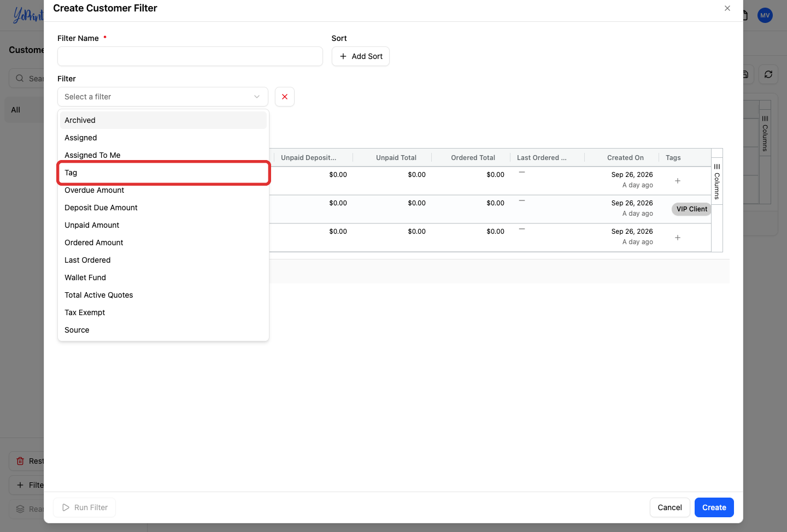
Task: Expand the Select a filter dropdown
Action: click(x=163, y=97)
